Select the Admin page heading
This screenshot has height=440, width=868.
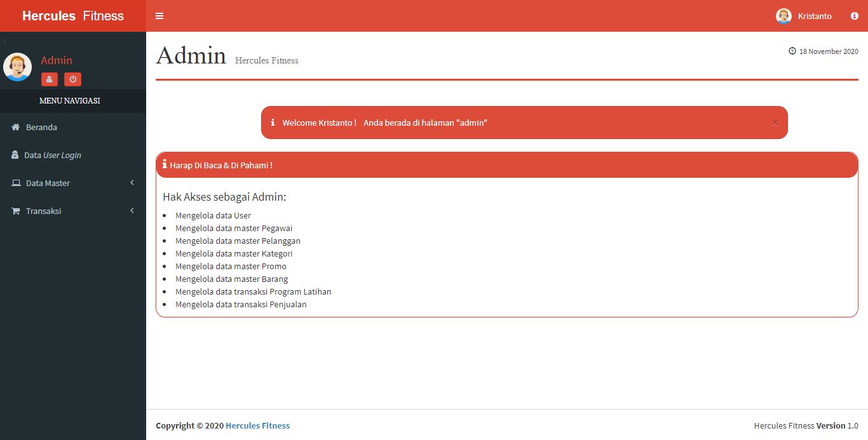(191, 55)
